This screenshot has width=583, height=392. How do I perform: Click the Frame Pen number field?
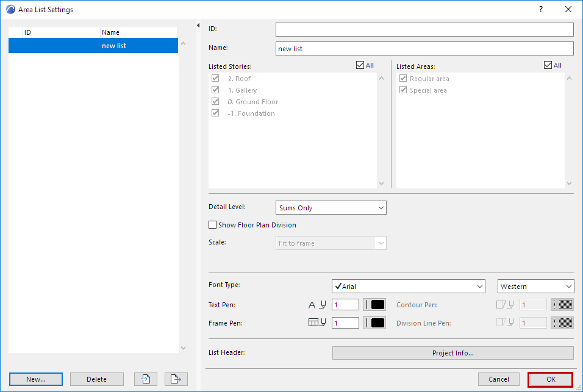coord(345,323)
